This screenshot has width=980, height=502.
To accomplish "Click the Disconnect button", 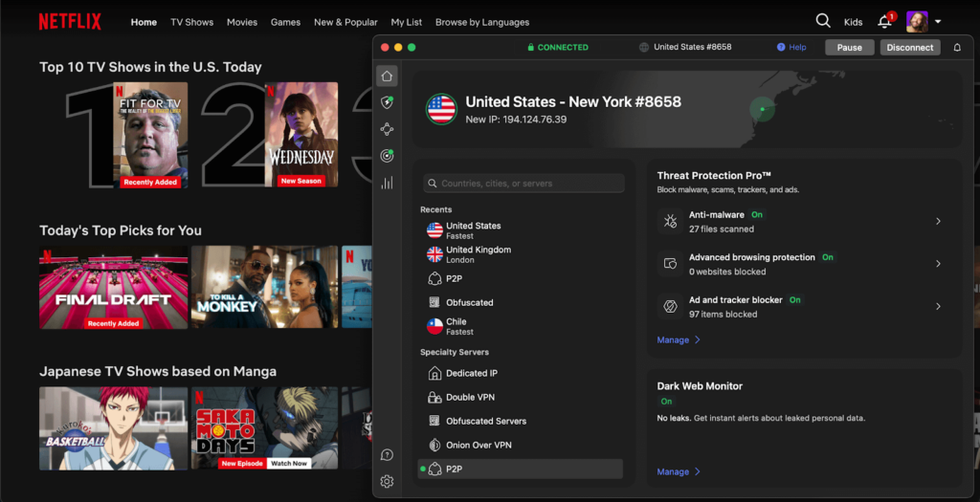I will click(910, 48).
